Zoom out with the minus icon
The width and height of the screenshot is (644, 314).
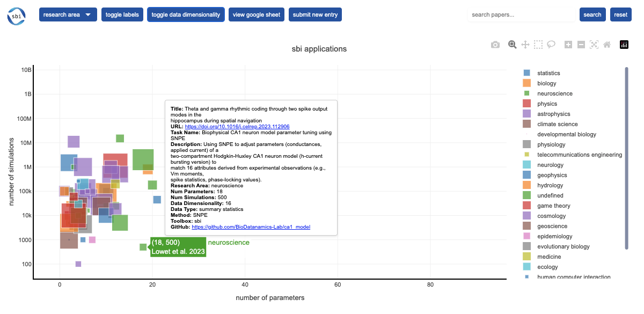pos(581,45)
